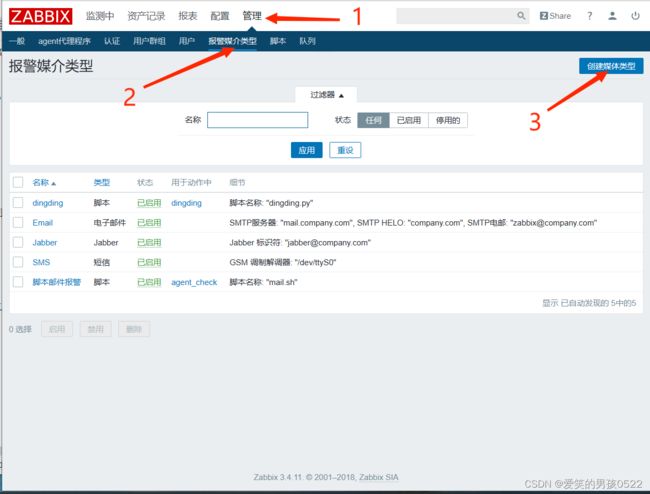Focus the 名称 filter input field
The height and width of the screenshot is (494, 650).
coord(257,120)
